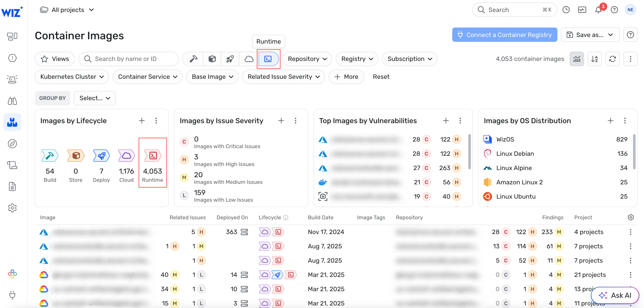Sort by Build Date column header
Screen dimensions: 644x308
click(x=320, y=217)
